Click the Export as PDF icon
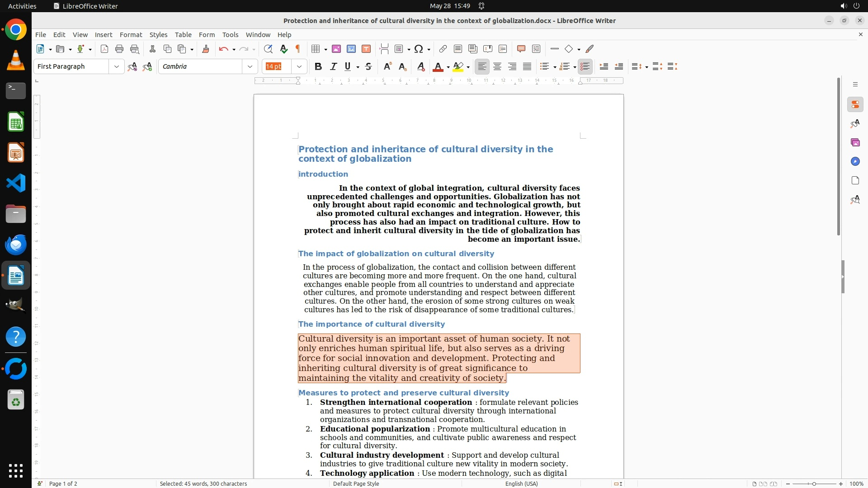The height and width of the screenshot is (488, 868). 104,49
